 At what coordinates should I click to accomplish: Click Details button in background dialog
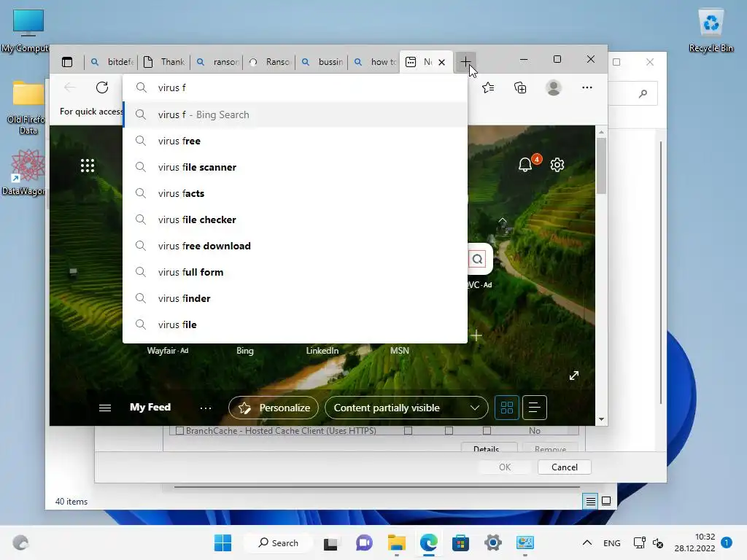pos(489,448)
